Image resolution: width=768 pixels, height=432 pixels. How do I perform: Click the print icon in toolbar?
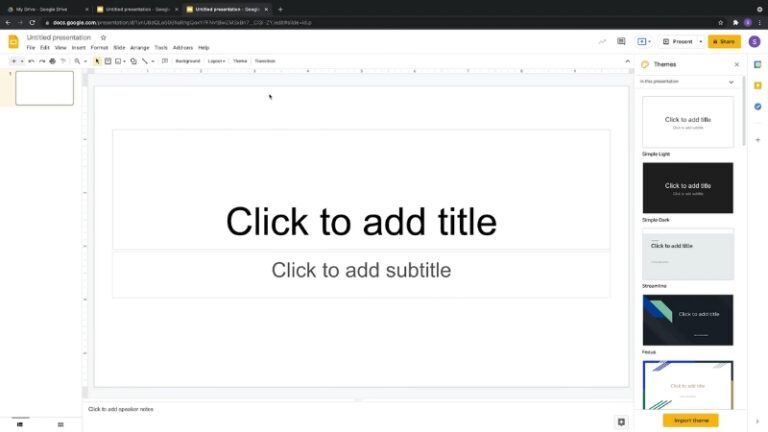52,61
